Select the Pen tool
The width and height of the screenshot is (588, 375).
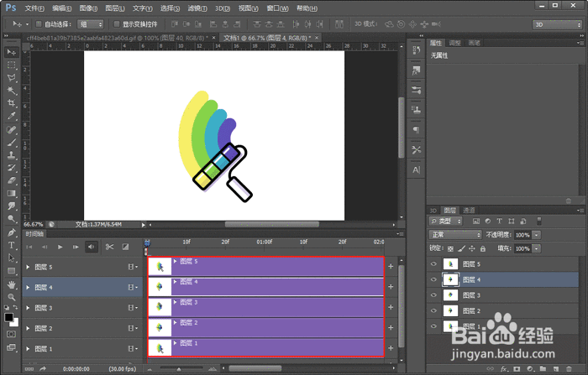coord(11,232)
